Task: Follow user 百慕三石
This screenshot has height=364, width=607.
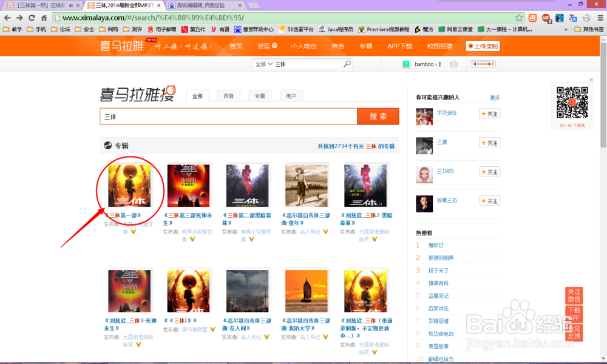Action: click(x=489, y=201)
